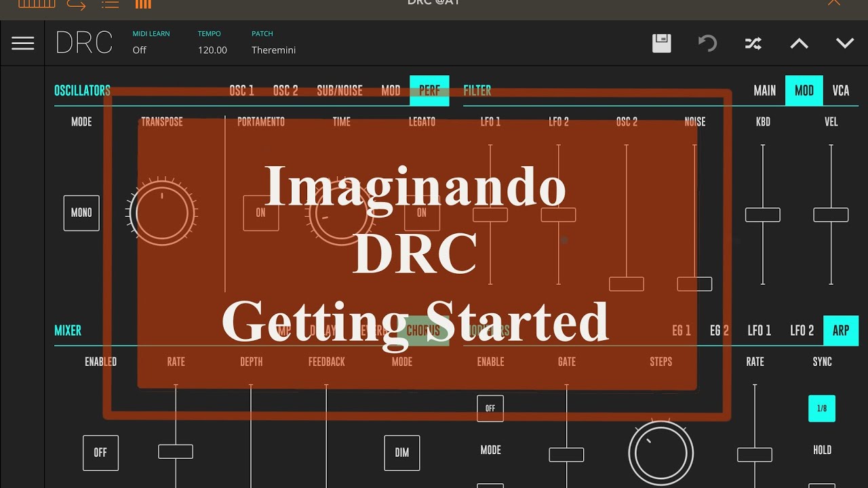Open the modifiers LFO 2 tab
Image resolution: width=868 pixels, height=488 pixels.
(x=802, y=331)
